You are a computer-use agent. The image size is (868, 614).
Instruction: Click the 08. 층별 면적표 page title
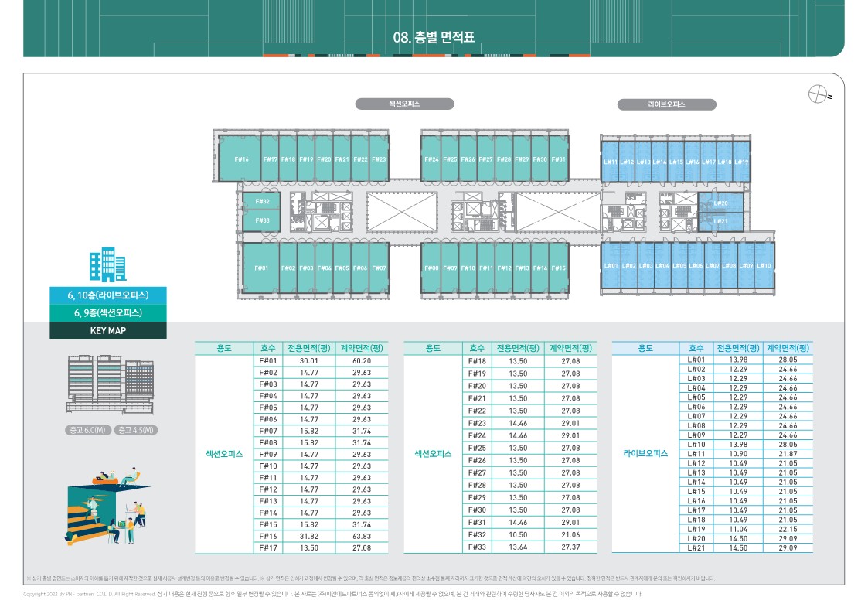click(433, 37)
